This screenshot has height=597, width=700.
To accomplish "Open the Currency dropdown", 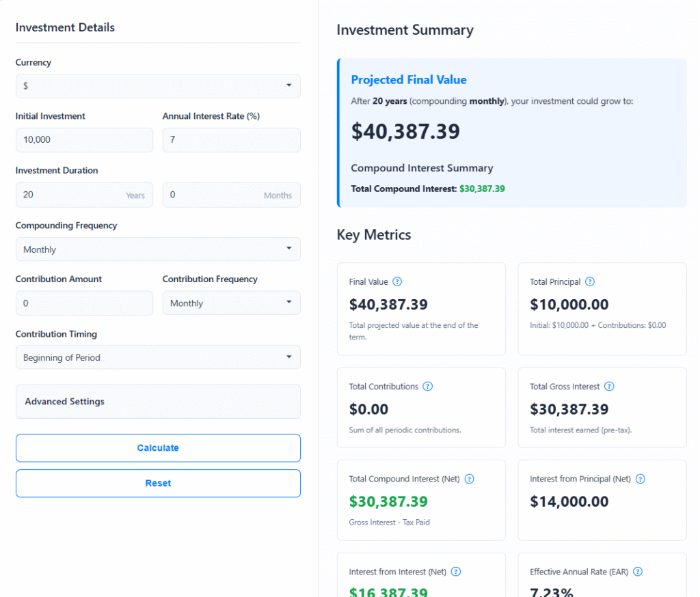I will (158, 86).
